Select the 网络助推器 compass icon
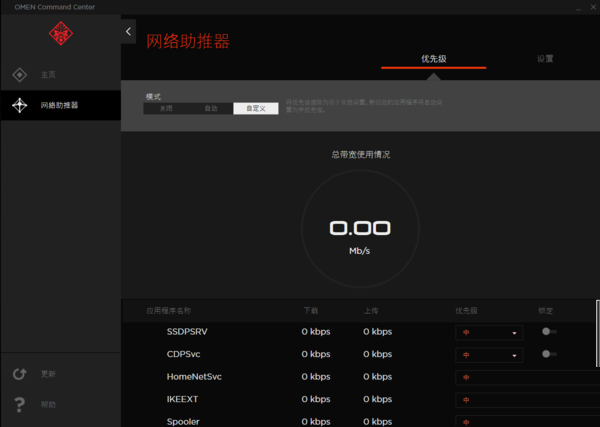 point(20,105)
